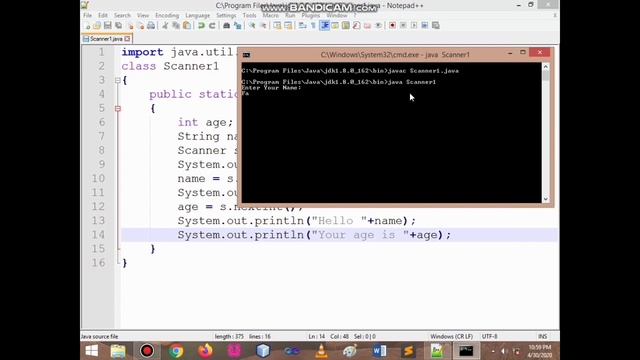Screen dimensions: 640x360
Task: Click cmd window scrollbar up arrow
Action: (546, 67)
